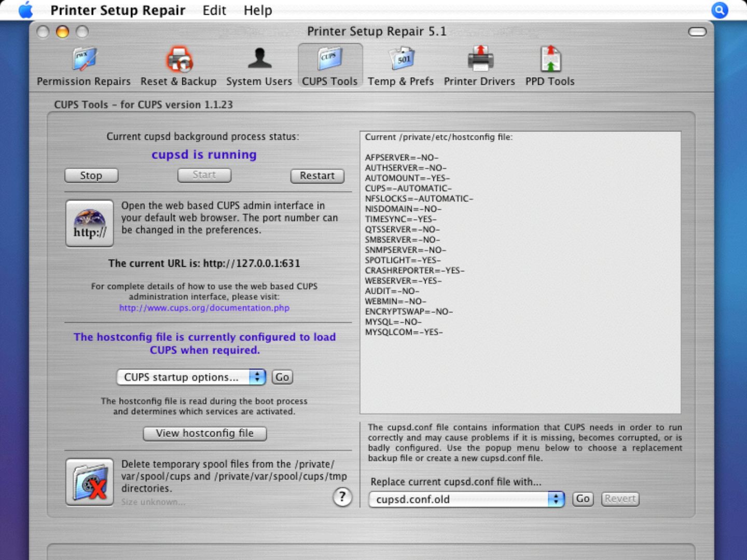Open the Reset & Backup toolbar icon

pyautogui.click(x=178, y=66)
